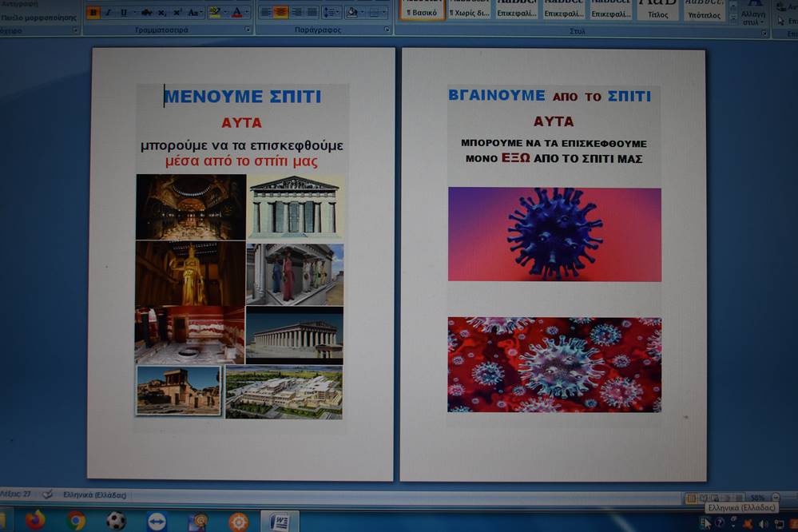Click the strikethrough icon
The height and width of the screenshot is (532, 798).
pyautogui.click(x=146, y=12)
